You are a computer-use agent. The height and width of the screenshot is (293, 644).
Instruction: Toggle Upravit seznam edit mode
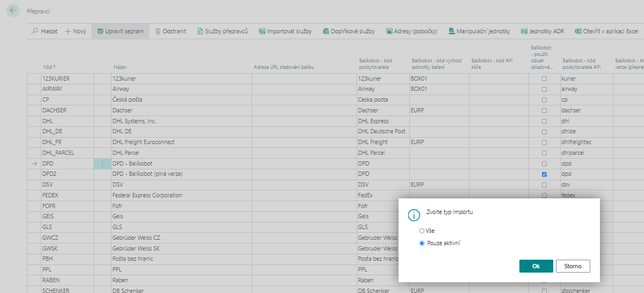coord(120,32)
